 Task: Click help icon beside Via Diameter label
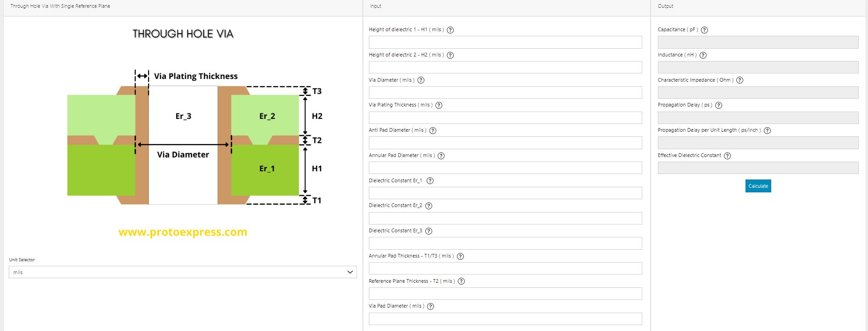pos(421,80)
